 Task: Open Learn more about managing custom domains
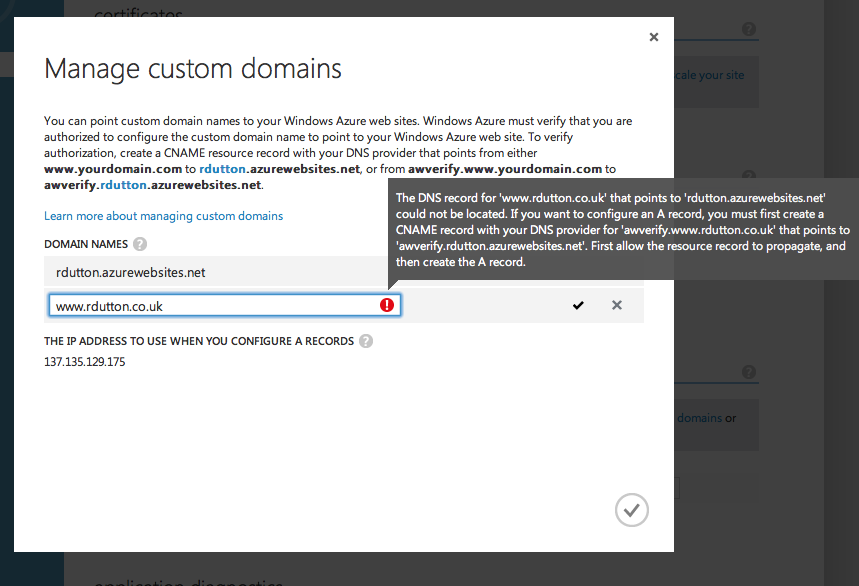[x=163, y=216]
